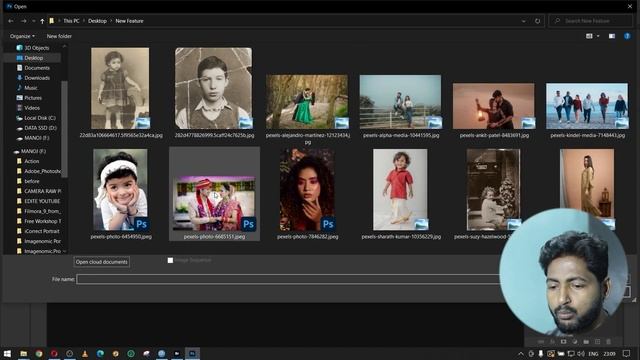Click the navigation pane vertical scrollbar
This screenshot has height=360, width=640.
click(x=64, y=129)
